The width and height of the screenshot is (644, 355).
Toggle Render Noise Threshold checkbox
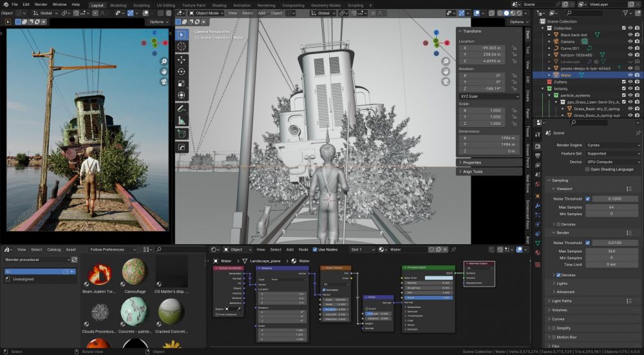tap(588, 243)
